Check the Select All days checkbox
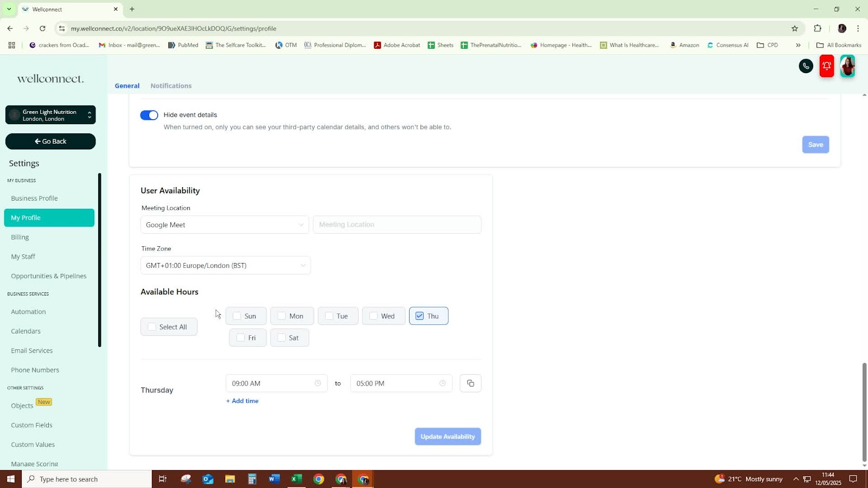 [152, 327]
